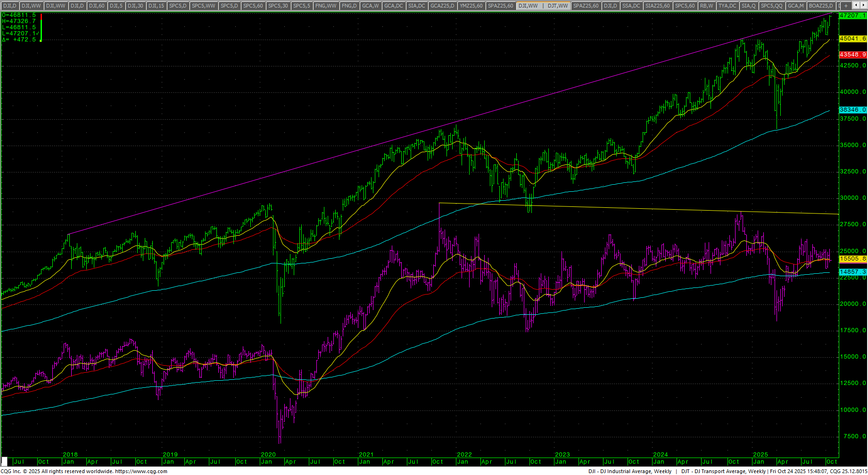Switch to the DJI,15 tab
The width and height of the screenshot is (868, 475).
coord(156,6)
